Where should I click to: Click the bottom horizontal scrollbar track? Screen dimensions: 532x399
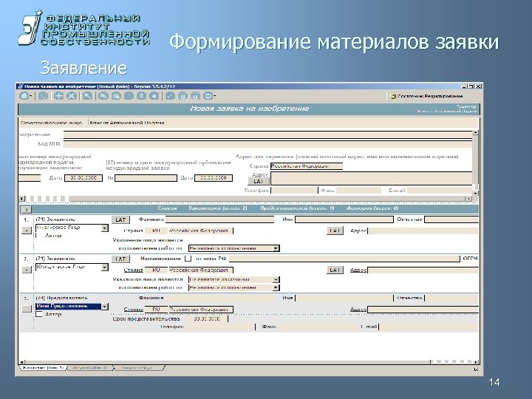tap(249, 362)
